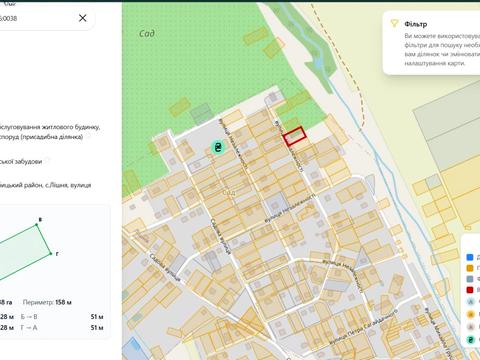Open the Фільтр funnel icon
This screenshot has height=360, width=480.
[x=394, y=23]
